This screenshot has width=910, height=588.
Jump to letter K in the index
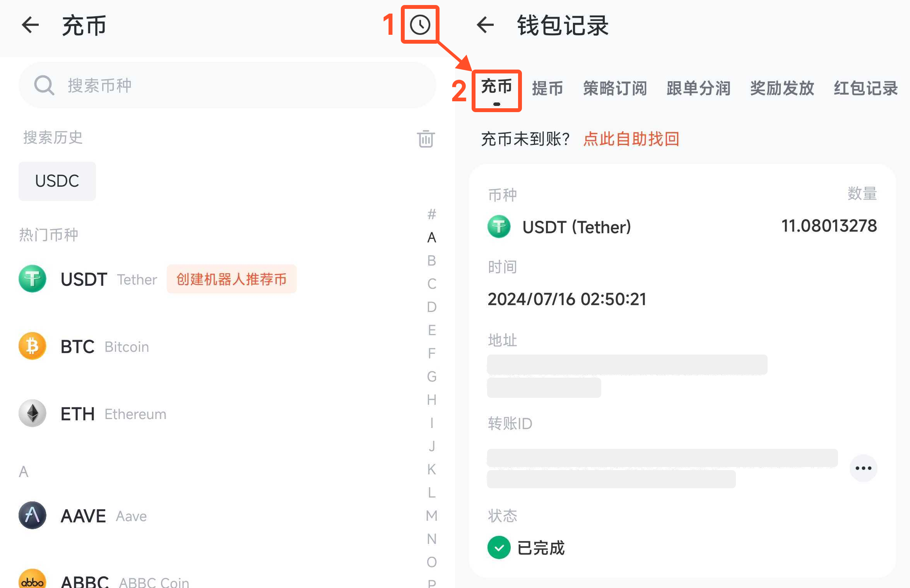click(432, 469)
